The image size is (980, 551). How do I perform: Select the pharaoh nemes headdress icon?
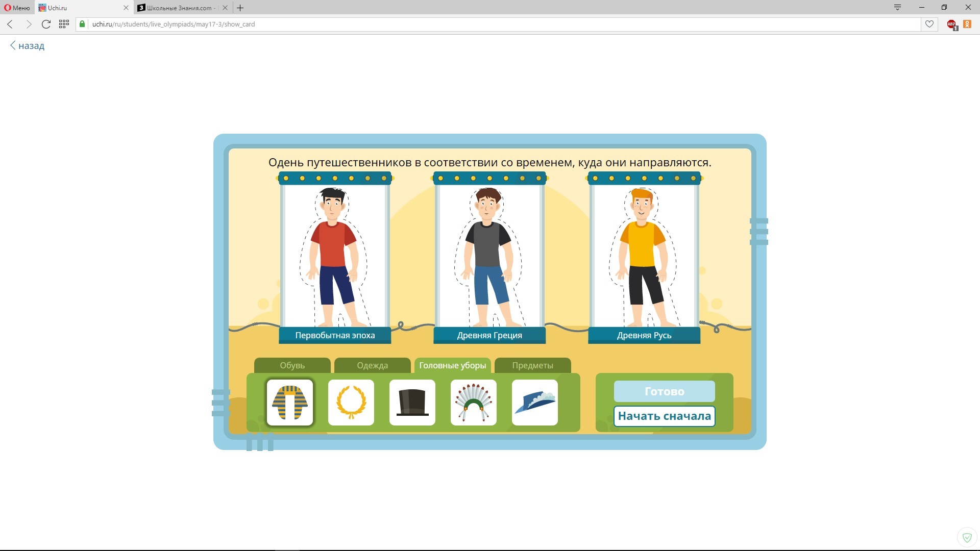pyautogui.click(x=289, y=403)
